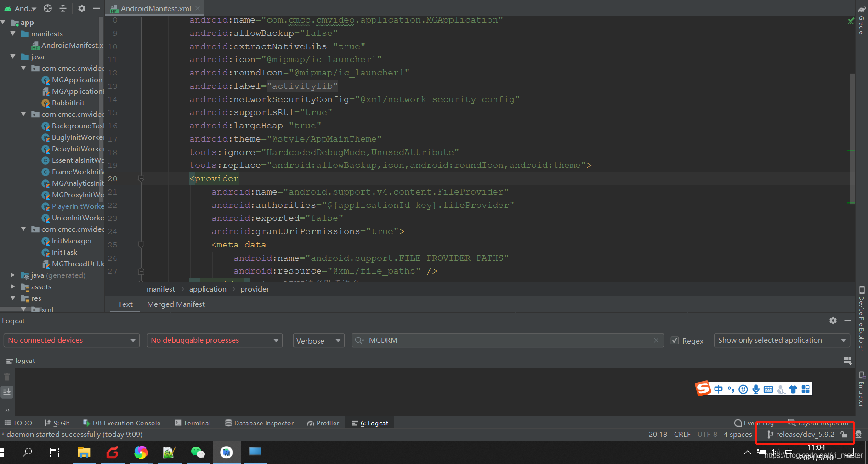Click the locate/select opened file target icon
The width and height of the screenshot is (868, 464).
coord(48,8)
